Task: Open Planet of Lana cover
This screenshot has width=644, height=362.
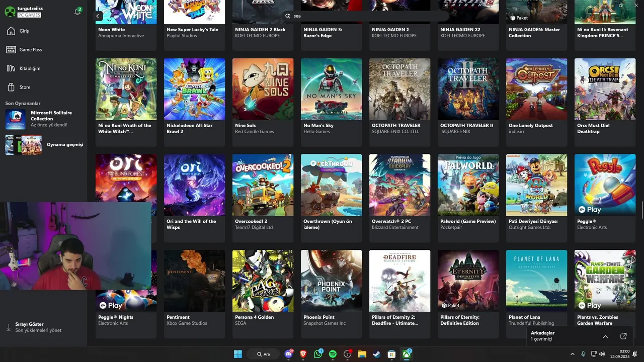Action: (x=536, y=281)
